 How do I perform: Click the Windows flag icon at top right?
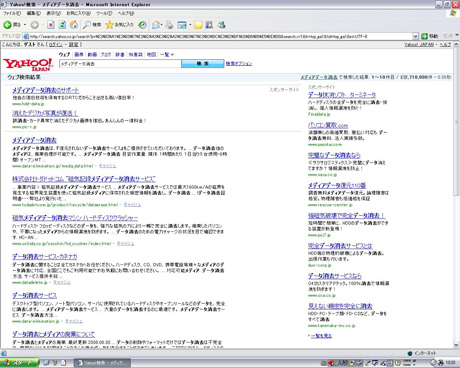[453, 13]
